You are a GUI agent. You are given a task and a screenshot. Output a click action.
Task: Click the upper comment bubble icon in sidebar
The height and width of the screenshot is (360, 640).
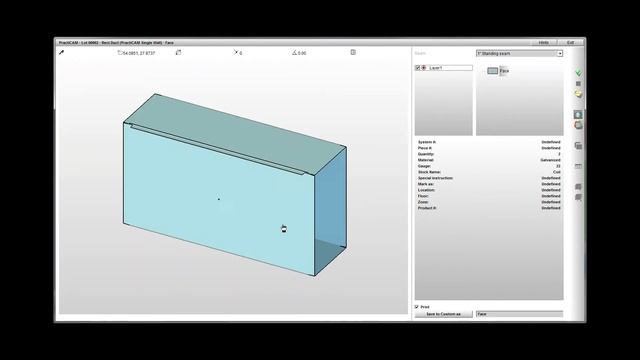[x=578, y=187]
